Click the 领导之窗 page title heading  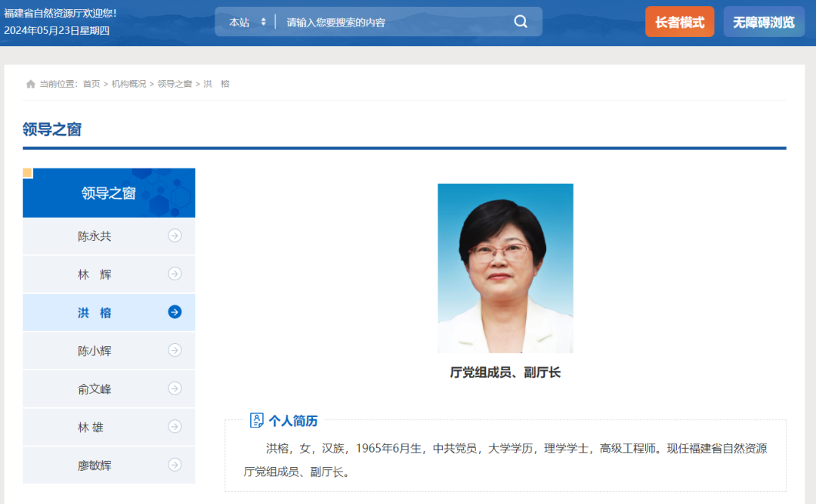pyautogui.click(x=52, y=129)
